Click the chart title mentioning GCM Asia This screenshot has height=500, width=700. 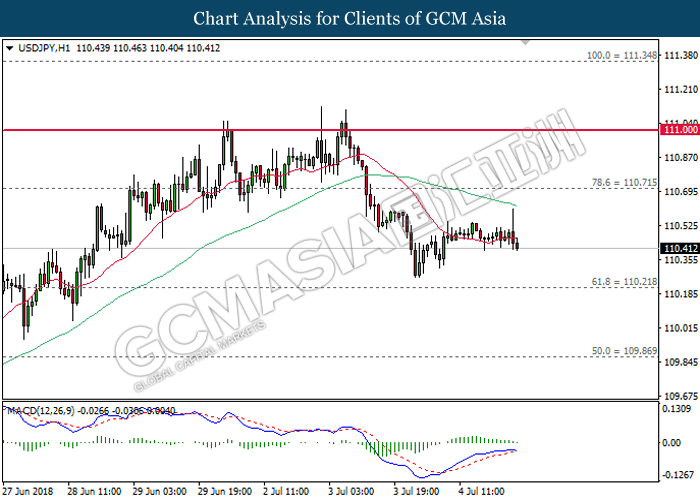click(x=350, y=18)
